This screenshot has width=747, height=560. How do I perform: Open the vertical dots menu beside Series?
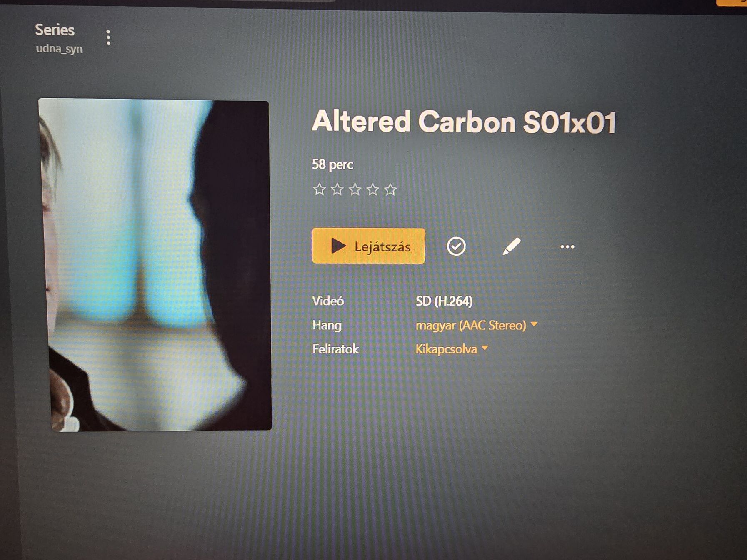click(x=108, y=37)
